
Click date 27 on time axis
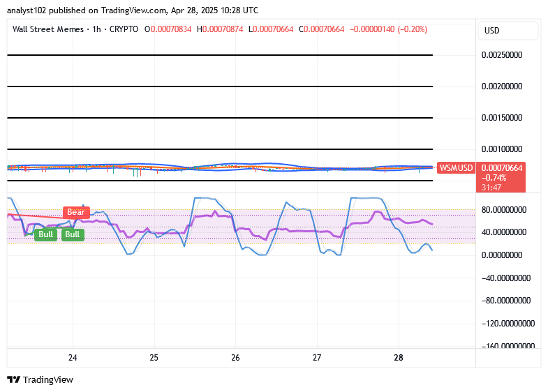point(317,358)
